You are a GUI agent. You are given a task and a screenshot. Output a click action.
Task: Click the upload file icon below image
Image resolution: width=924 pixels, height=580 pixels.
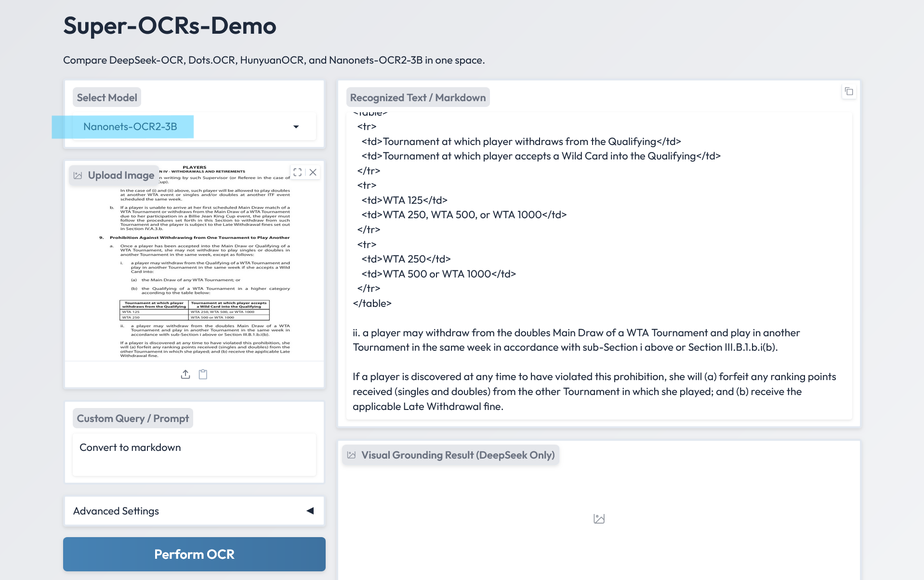click(185, 374)
